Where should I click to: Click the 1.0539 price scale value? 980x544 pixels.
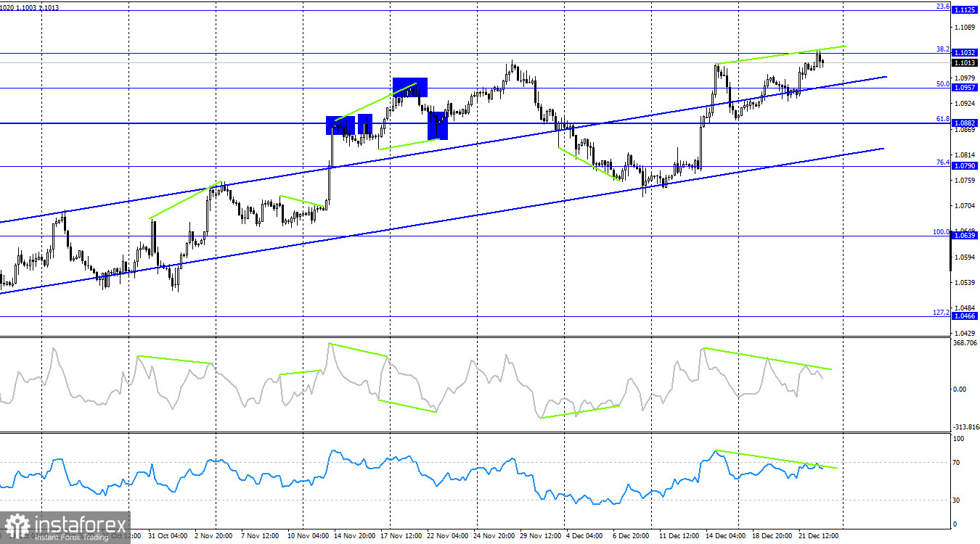tap(966, 282)
